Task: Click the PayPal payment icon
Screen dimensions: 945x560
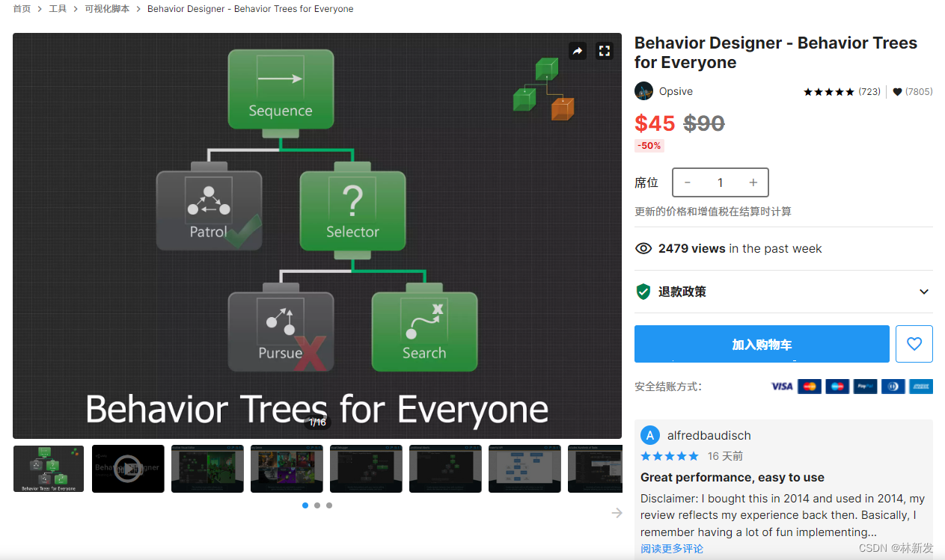Action: pos(865,387)
